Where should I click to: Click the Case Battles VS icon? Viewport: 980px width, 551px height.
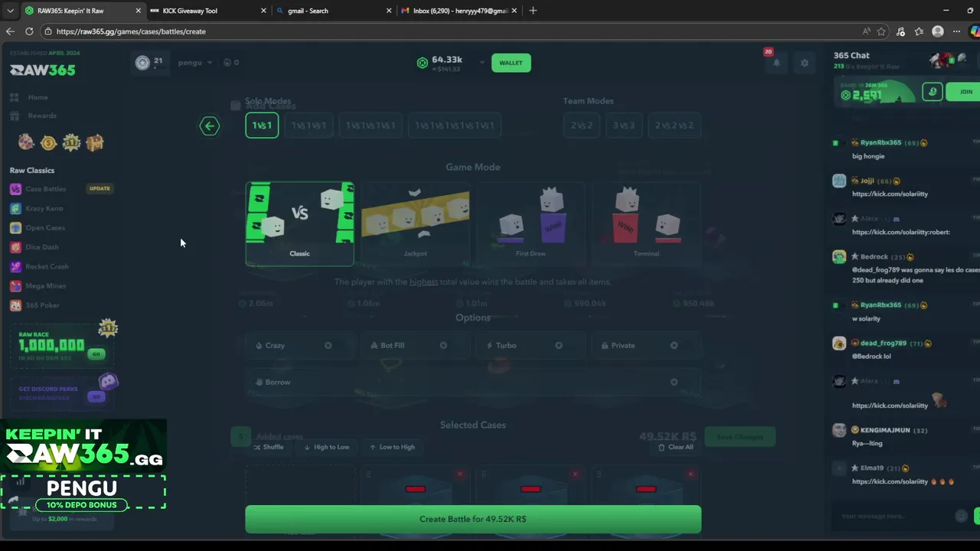click(15, 189)
